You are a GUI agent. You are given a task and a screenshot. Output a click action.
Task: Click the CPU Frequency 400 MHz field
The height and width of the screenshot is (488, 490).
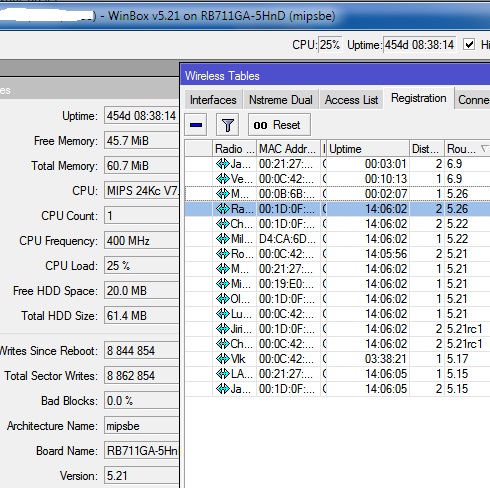click(x=142, y=241)
